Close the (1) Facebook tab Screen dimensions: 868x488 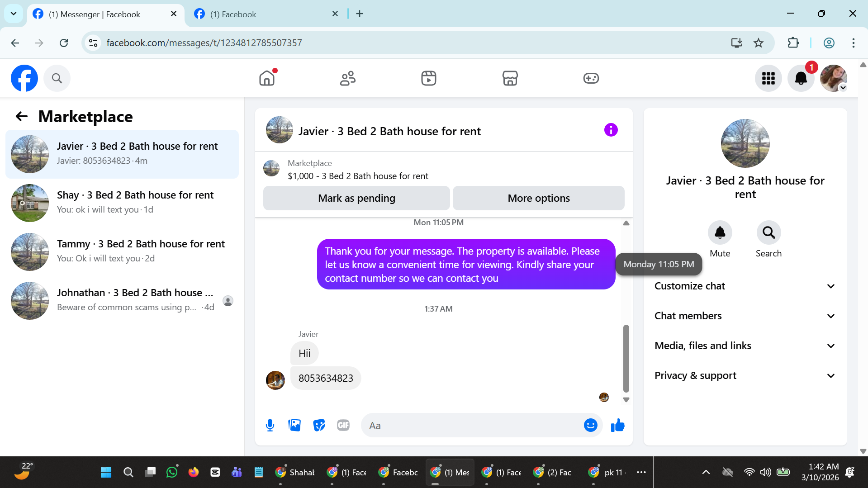[x=335, y=14]
